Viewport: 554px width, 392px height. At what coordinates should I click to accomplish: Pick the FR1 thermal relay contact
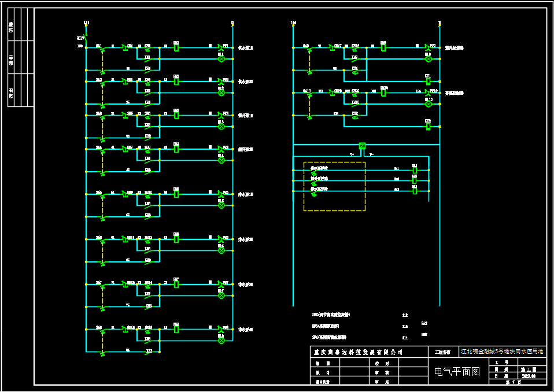[221, 47]
